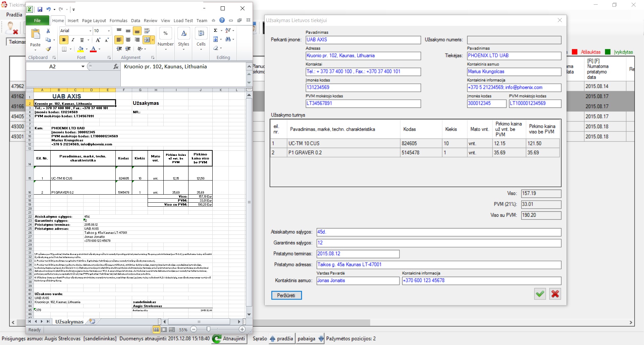Open the Arial font name dropdown

90,31
